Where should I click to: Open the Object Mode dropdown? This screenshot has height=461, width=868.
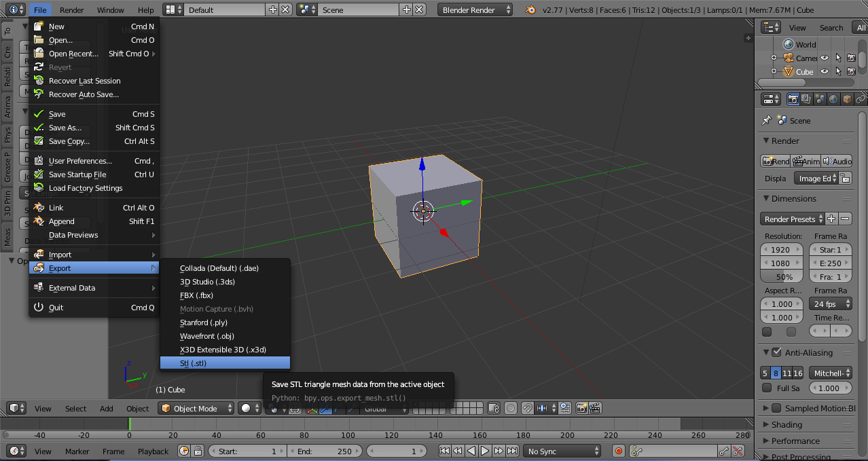196,408
